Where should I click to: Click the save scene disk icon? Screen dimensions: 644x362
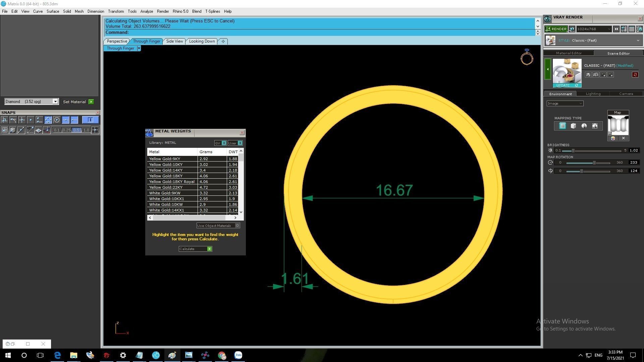[x=588, y=75]
